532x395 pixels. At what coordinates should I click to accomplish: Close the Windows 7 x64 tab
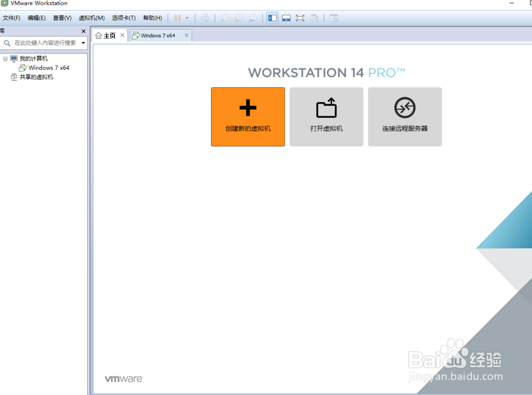click(186, 35)
